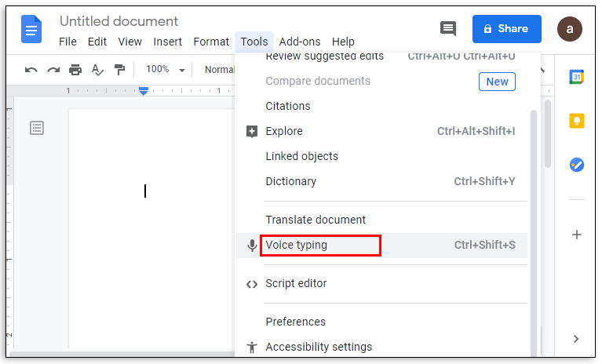This screenshot has height=364, width=602.
Task: Get add-ons with the plus icon
Action: coord(576,235)
